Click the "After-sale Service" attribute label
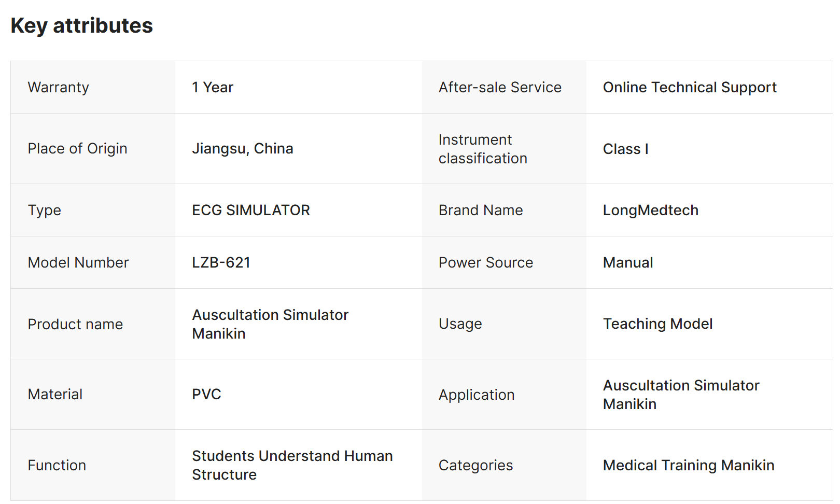The width and height of the screenshot is (840, 504). click(x=500, y=87)
